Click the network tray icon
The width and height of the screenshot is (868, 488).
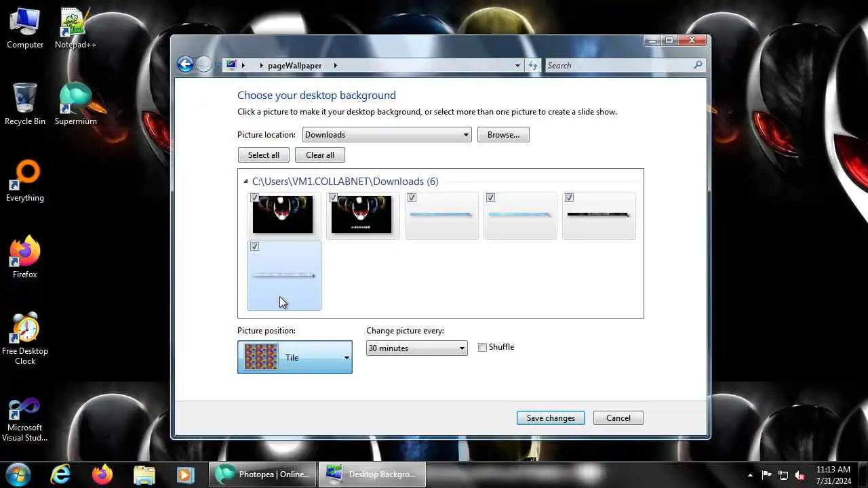[x=783, y=475]
